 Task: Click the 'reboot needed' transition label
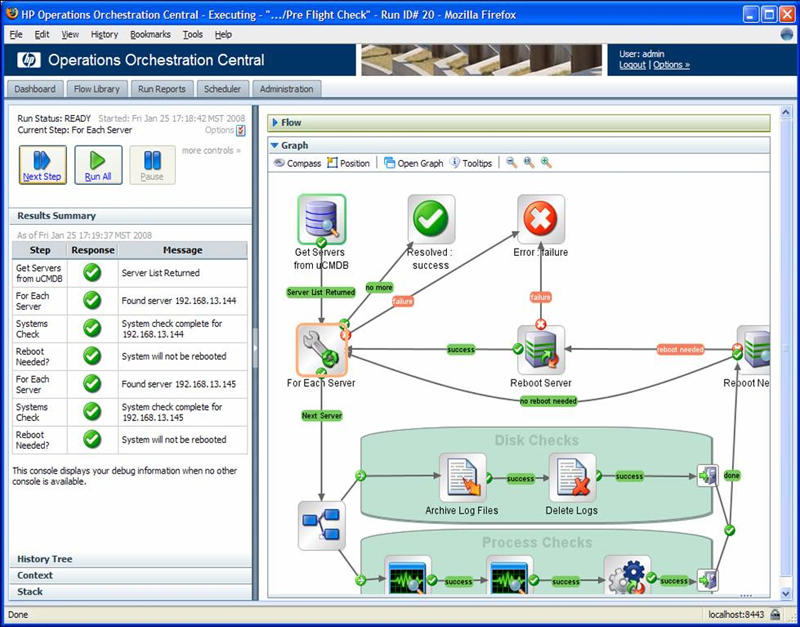point(680,349)
